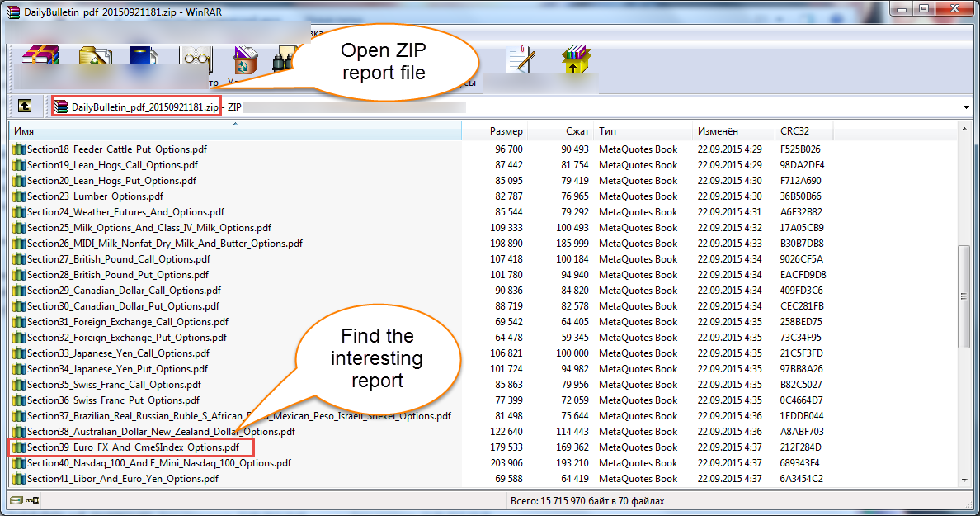Sort by the Тип column header
Viewport: 980px width, 516px height.
click(643, 130)
